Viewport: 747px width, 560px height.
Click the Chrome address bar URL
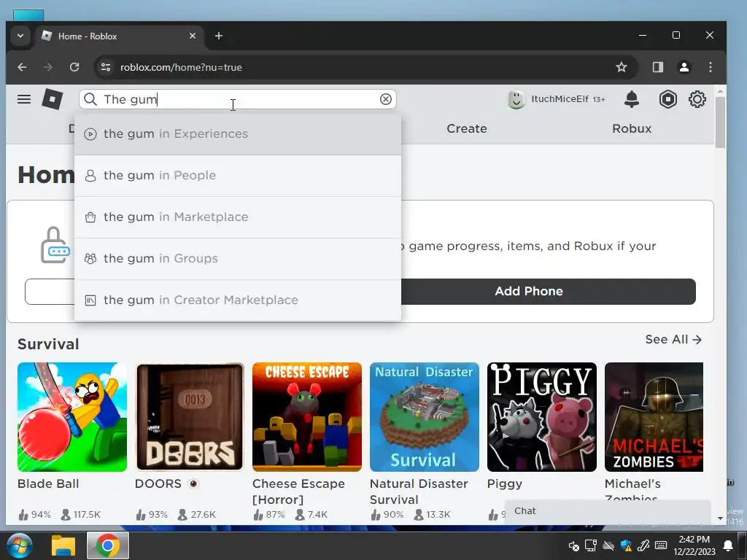click(181, 67)
